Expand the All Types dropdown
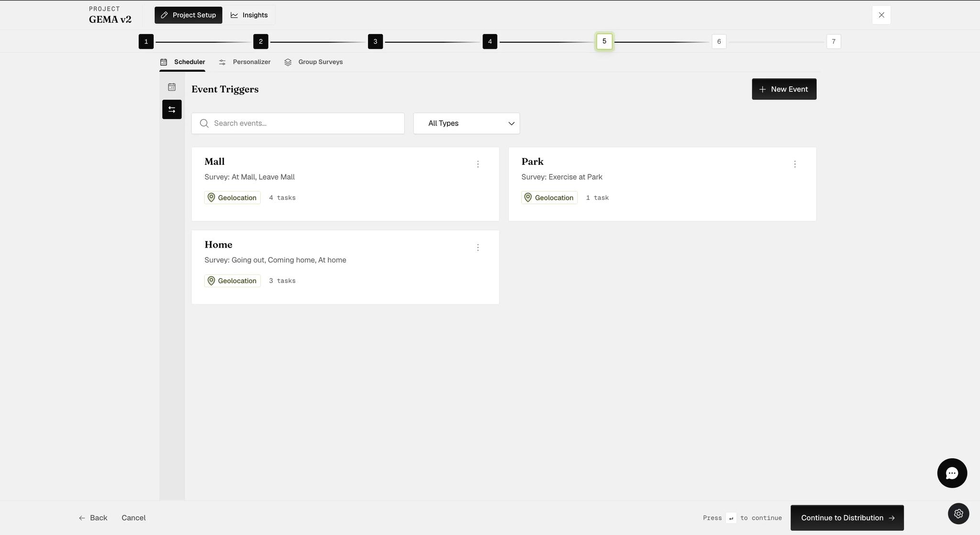This screenshot has width=980, height=535. pos(467,124)
